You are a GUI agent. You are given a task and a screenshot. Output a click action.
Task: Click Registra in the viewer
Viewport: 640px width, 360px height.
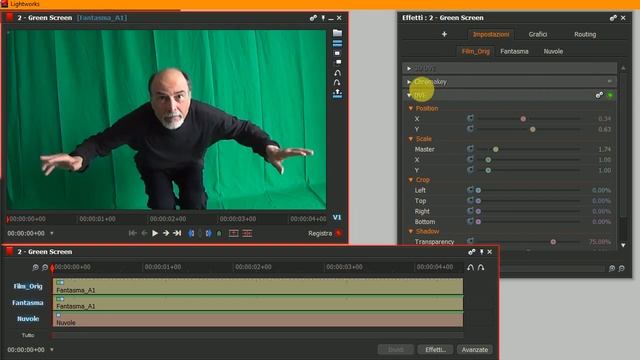click(320, 233)
